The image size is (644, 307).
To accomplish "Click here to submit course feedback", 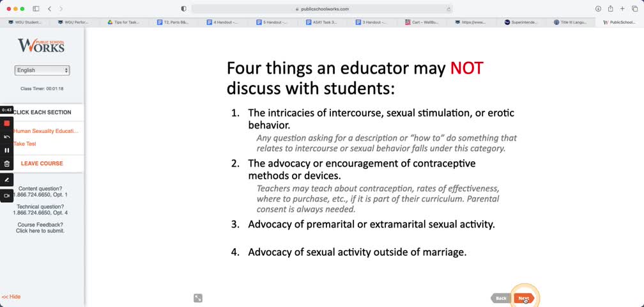I will 40,231.
